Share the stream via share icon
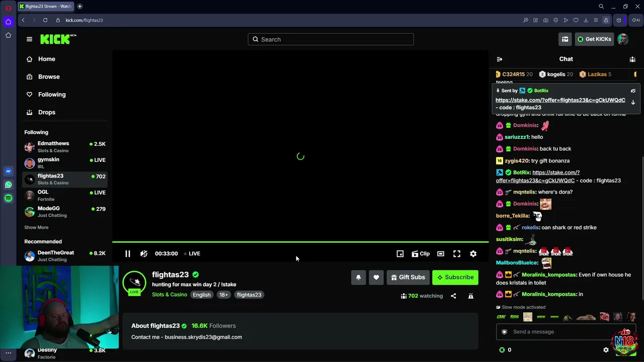The height and width of the screenshot is (362, 644). [453, 296]
